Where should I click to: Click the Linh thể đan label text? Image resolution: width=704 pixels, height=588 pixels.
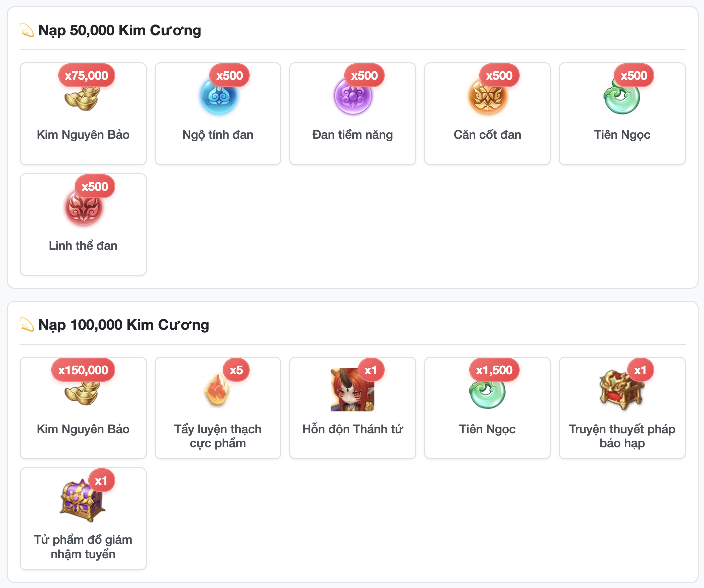click(83, 246)
